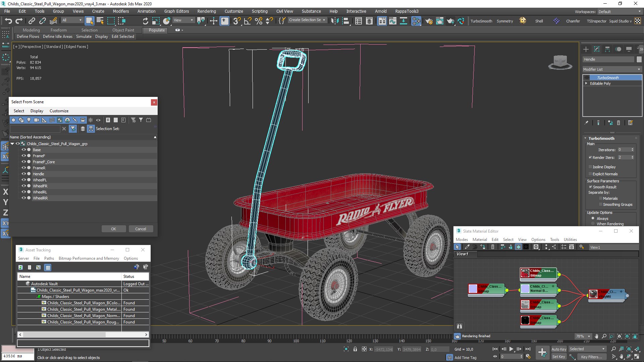Enable the Explicit Normals checkbox

click(590, 174)
